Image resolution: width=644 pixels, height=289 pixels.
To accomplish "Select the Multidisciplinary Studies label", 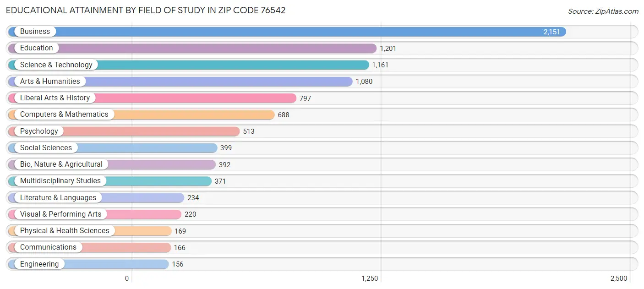I will (60, 180).
